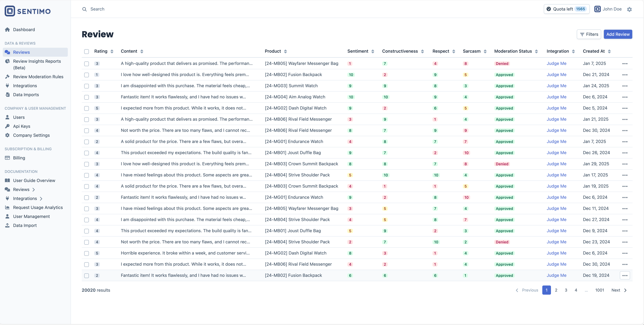Click the Add Review button

tap(618, 34)
